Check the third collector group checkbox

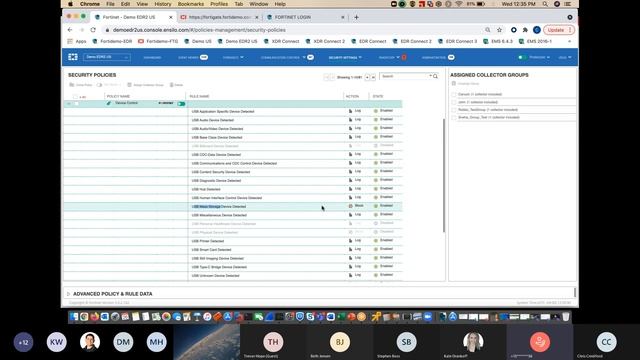(453, 110)
